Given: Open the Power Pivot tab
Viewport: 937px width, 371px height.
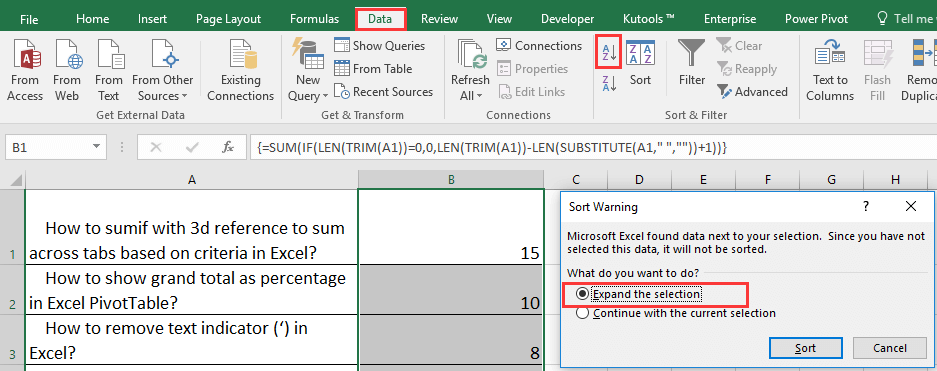Looking at the screenshot, I should coord(816,19).
